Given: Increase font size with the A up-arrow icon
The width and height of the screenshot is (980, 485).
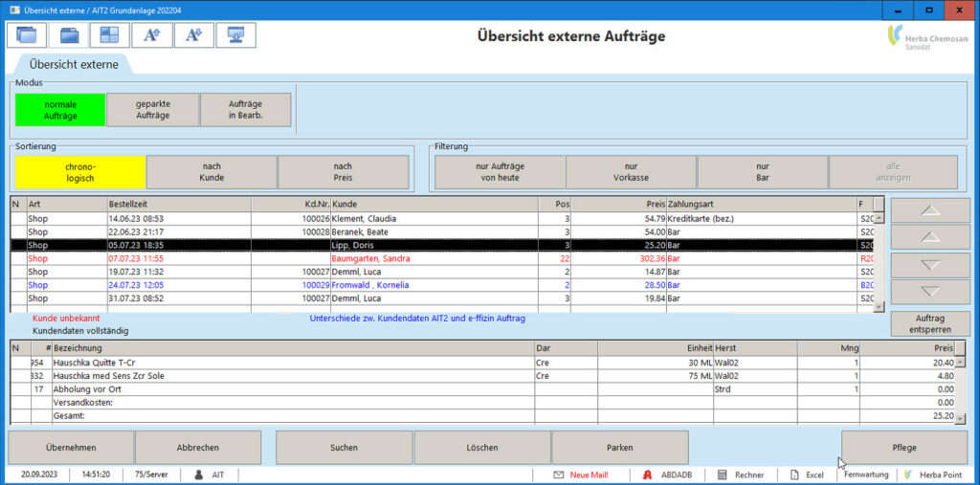Looking at the screenshot, I should point(152,35).
